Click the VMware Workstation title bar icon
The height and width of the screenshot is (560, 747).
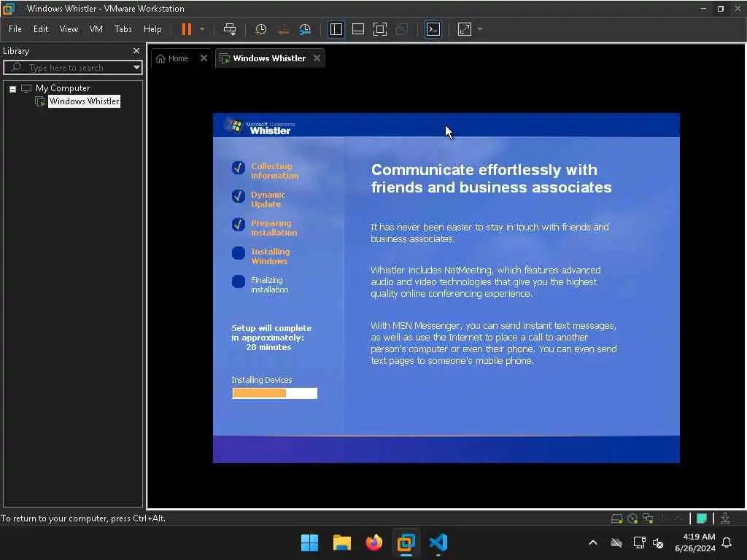tap(8, 8)
